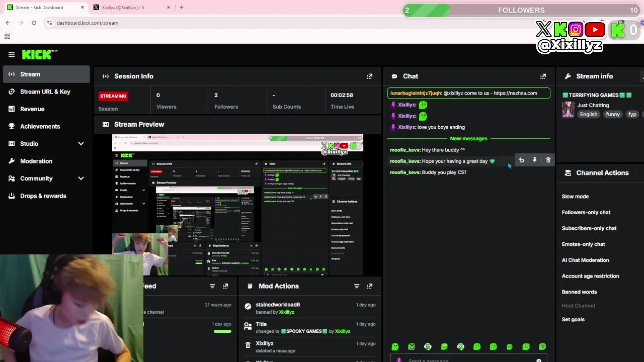Toggle Account age restriction
The width and height of the screenshot is (644, 362).
(x=591, y=276)
